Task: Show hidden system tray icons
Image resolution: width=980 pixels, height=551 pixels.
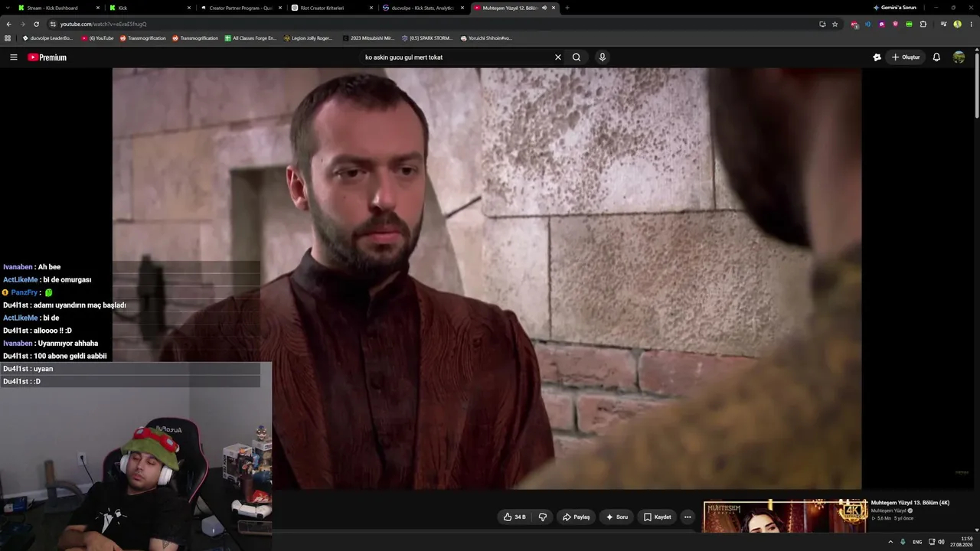Action: (x=890, y=542)
